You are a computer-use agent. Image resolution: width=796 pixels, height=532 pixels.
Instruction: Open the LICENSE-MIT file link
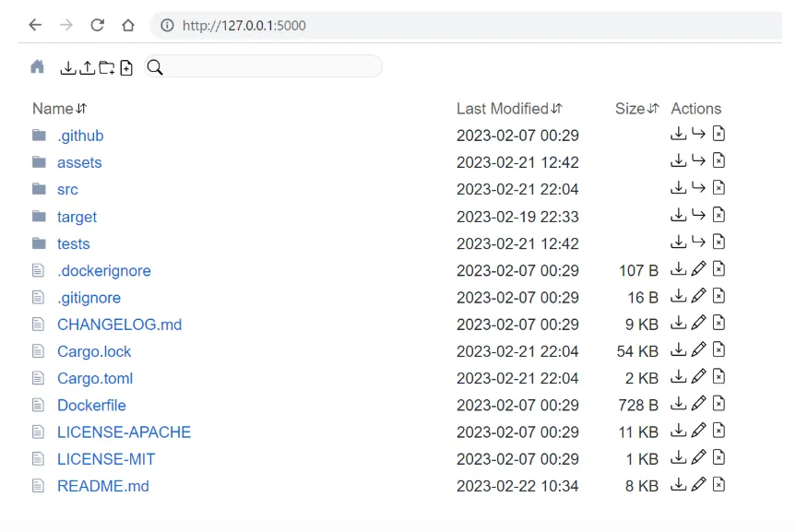(106, 458)
